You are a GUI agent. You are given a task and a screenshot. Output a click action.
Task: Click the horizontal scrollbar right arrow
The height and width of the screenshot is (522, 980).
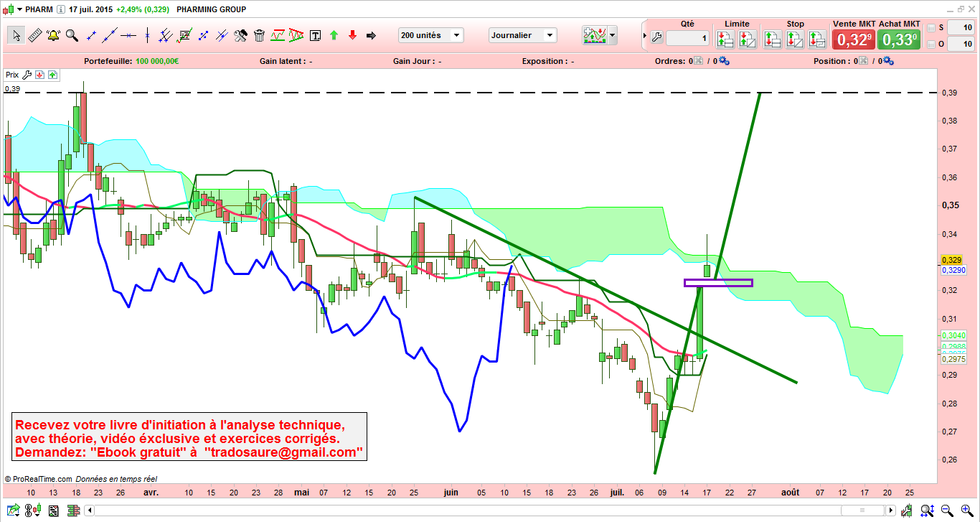click(892, 511)
